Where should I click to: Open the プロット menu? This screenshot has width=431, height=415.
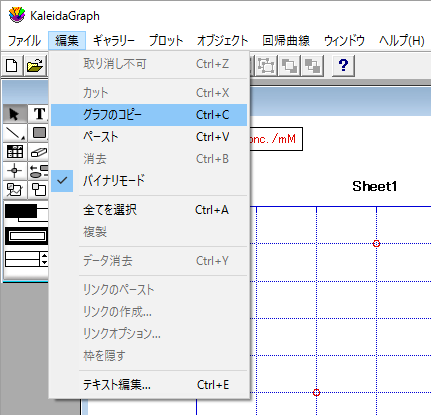tap(166, 41)
